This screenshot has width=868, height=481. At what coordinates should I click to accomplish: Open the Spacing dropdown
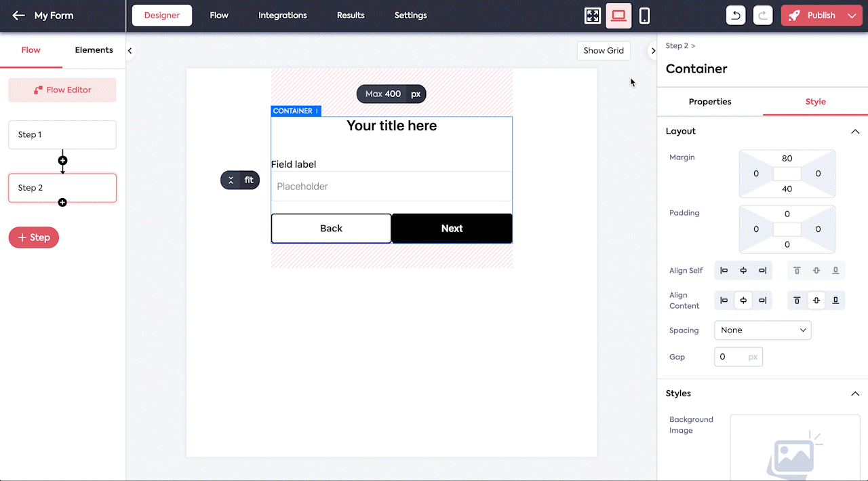click(762, 330)
